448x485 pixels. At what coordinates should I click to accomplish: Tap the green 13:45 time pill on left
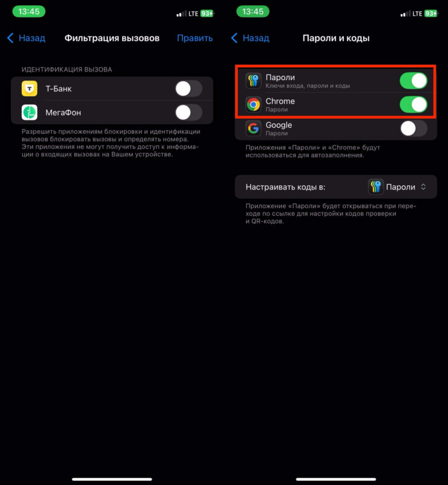[28, 12]
